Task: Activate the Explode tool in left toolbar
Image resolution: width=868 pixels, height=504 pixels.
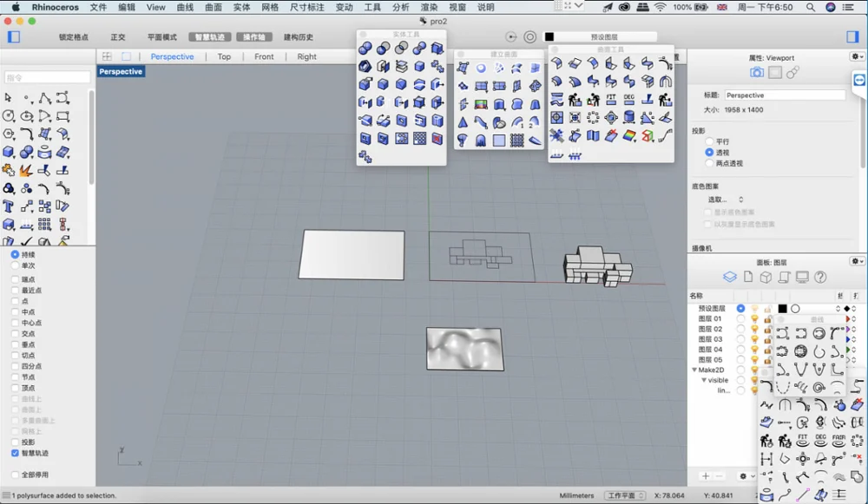Action: [26, 170]
